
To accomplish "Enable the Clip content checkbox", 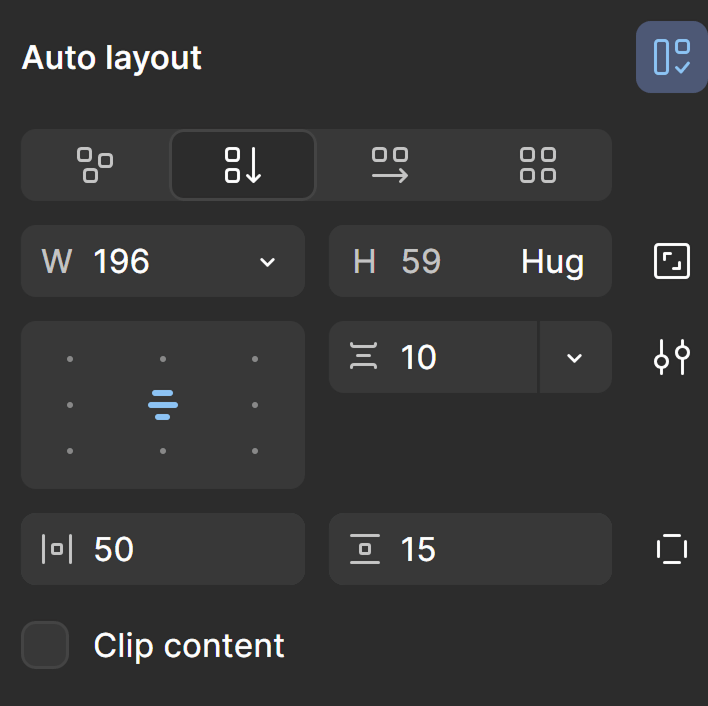I will click(45, 645).
